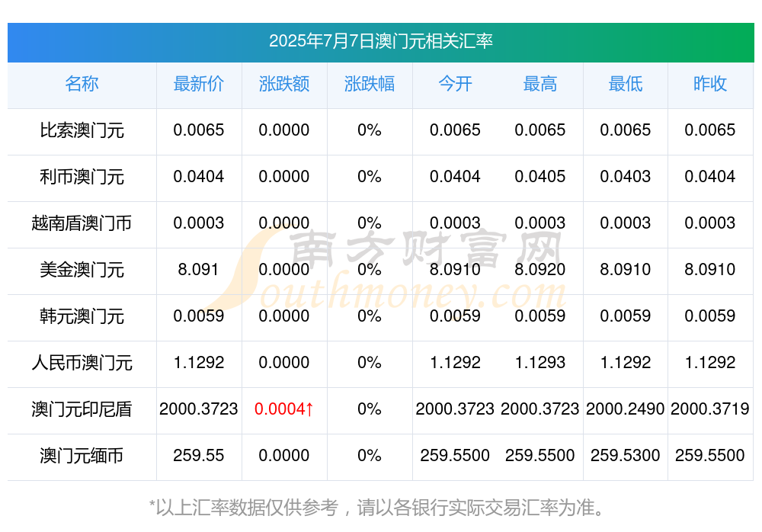Click latest price 0.0065 for 比索澳门元
Image resolution: width=762 pixels, height=532 pixels.
[199, 130]
